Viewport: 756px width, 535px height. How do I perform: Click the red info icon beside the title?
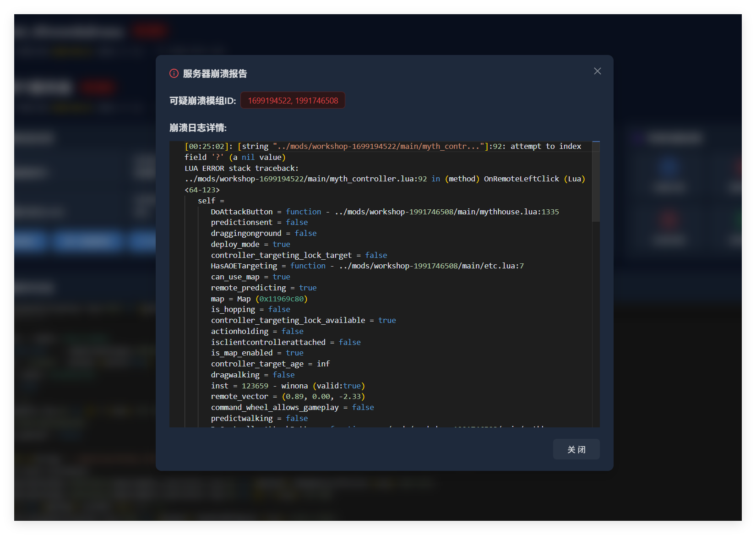coord(174,74)
